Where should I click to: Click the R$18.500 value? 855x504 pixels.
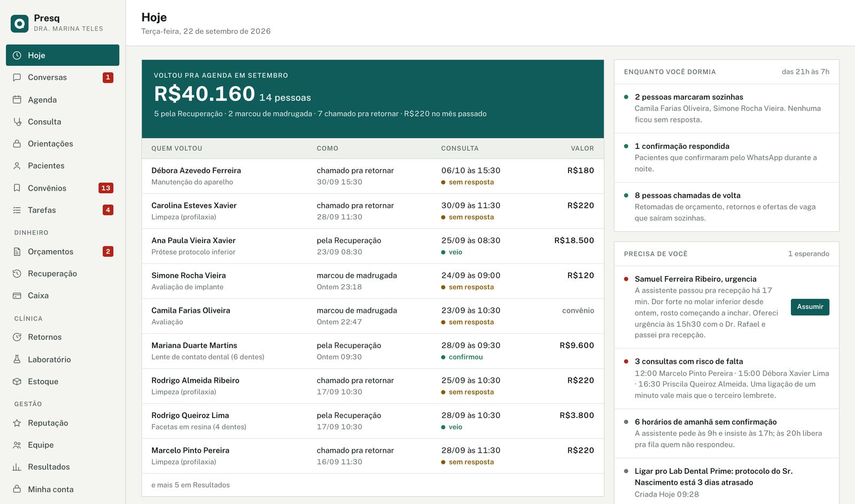tap(574, 241)
